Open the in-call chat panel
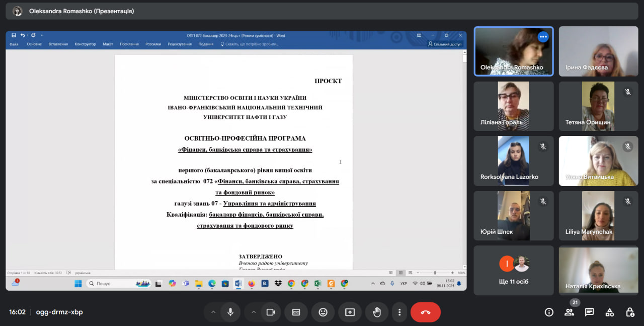 point(589,312)
